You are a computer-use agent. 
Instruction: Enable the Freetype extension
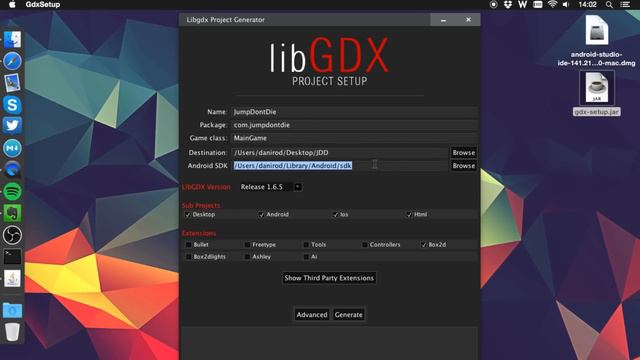pos(247,244)
